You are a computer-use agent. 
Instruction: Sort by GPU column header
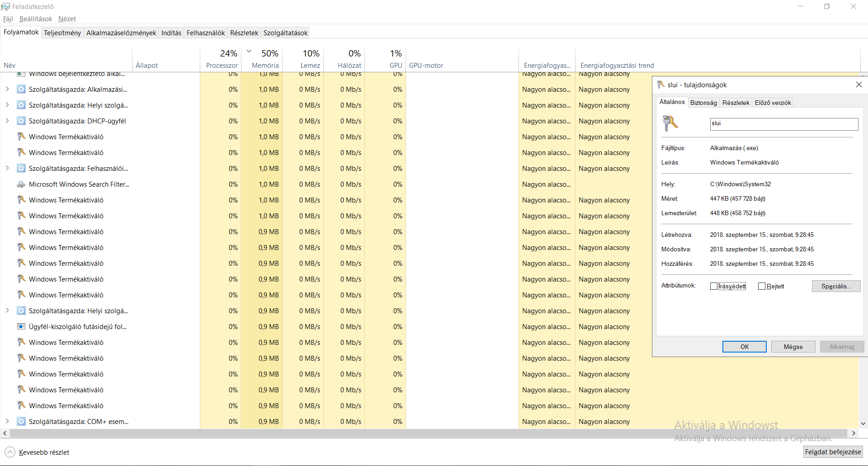[385, 59]
